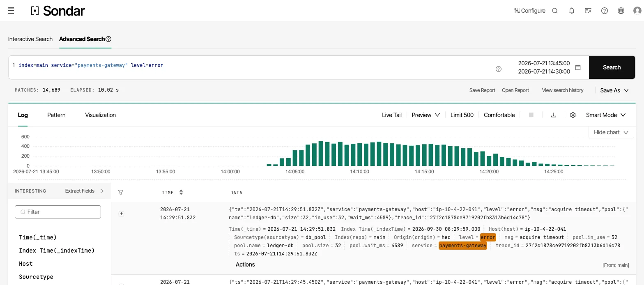Click query syntax help icon in search box
The width and height of the screenshot is (644, 285).
pyautogui.click(x=499, y=69)
